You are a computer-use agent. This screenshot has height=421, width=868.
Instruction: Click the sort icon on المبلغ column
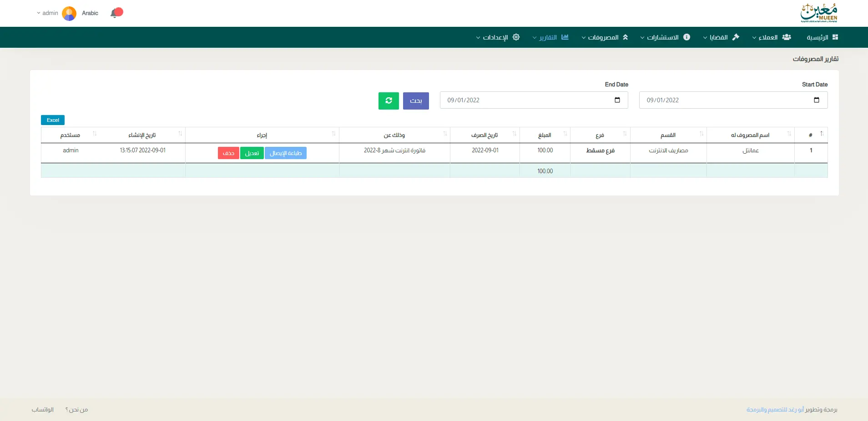(565, 134)
